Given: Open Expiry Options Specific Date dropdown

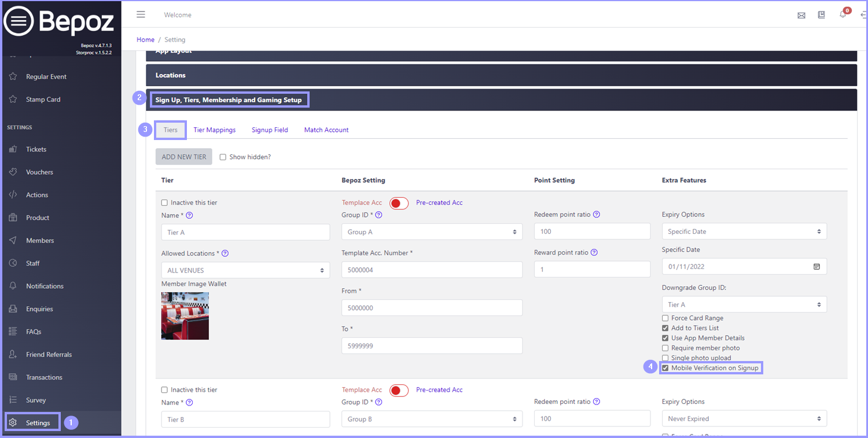Looking at the screenshot, I should click(x=744, y=231).
